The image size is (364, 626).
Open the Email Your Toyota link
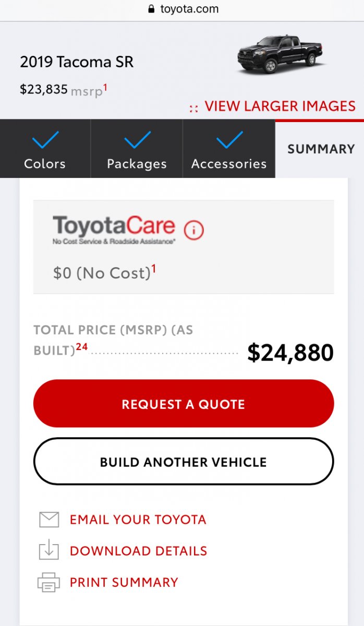[x=138, y=520]
